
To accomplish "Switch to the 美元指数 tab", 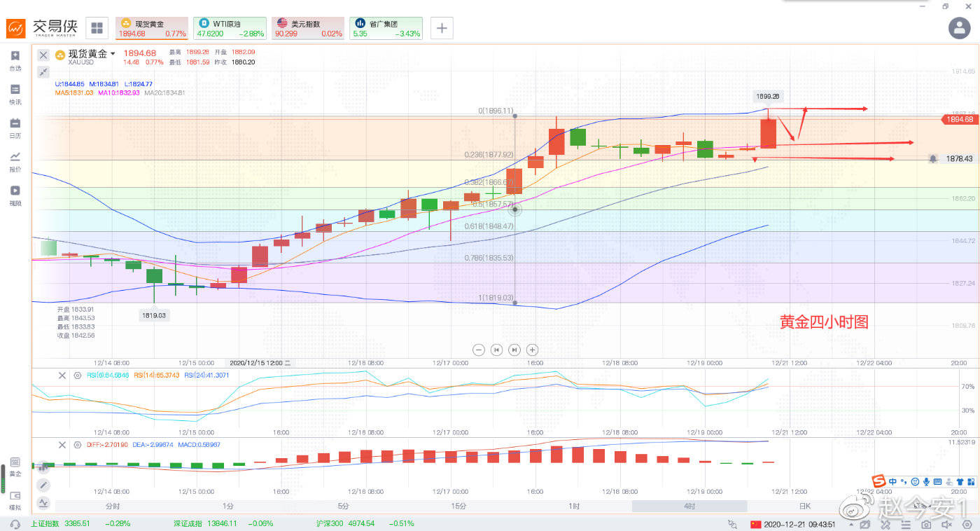I will tap(308, 28).
